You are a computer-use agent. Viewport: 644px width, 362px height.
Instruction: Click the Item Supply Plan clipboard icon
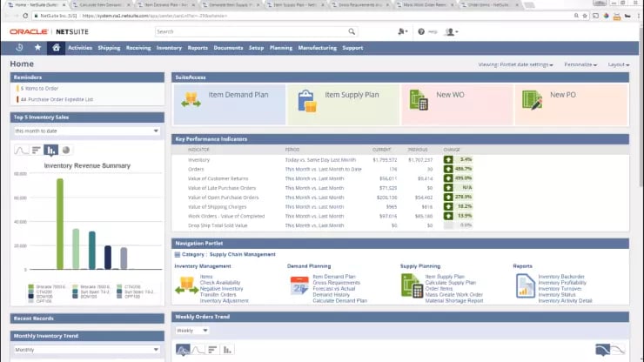(307, 101)
